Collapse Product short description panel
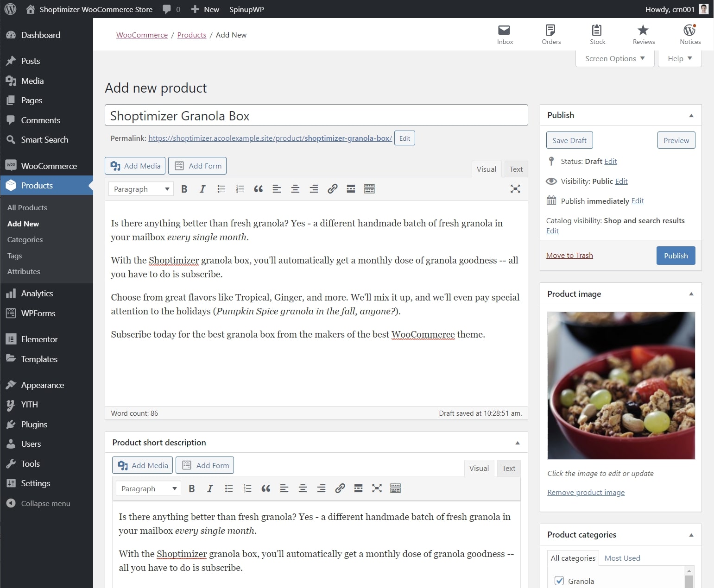Screen dimensions: 714x588 pos(518,443)
